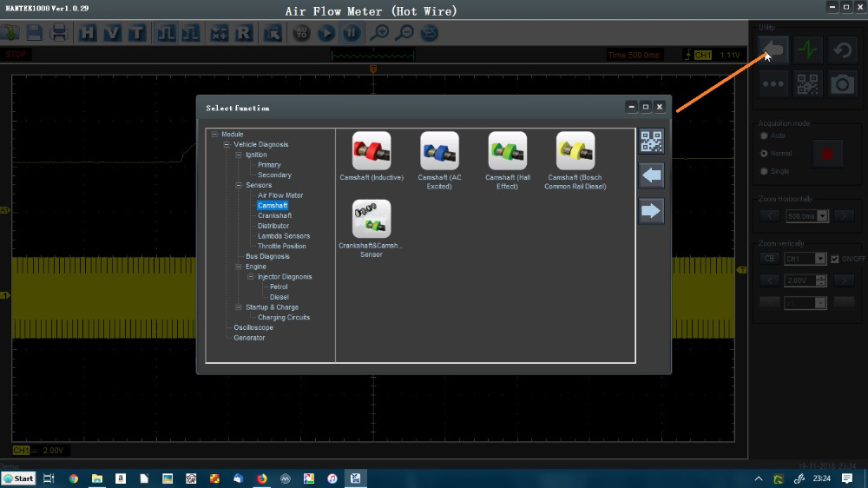Click the 2.00V vertical scale stepper
This screenshot has height=488, width=868.
point(821,280)
